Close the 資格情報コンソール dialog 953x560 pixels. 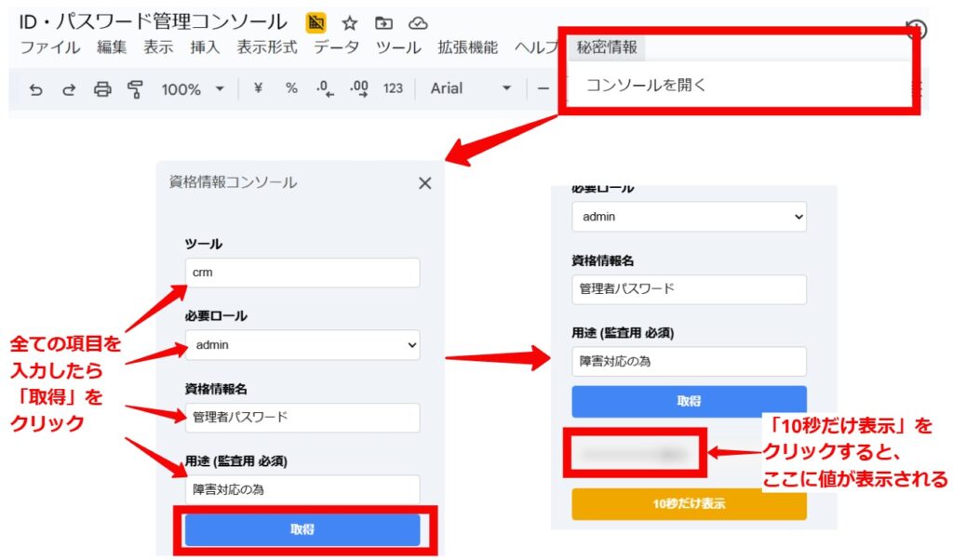(425, 183)
